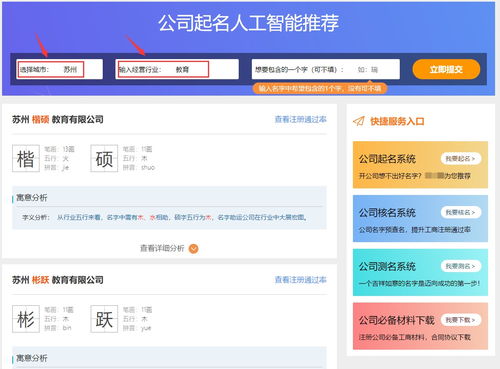Expand 查看详细分析 orange chevron icon
Viewport: 500px width, 369px height.
pyautogui.click(x=194, y=248)
